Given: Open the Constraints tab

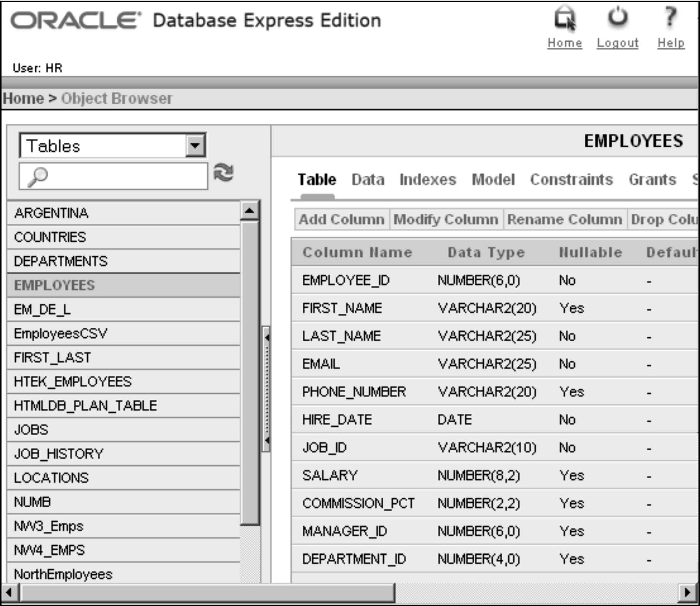Looking at the screenshot, I should 571,180.
